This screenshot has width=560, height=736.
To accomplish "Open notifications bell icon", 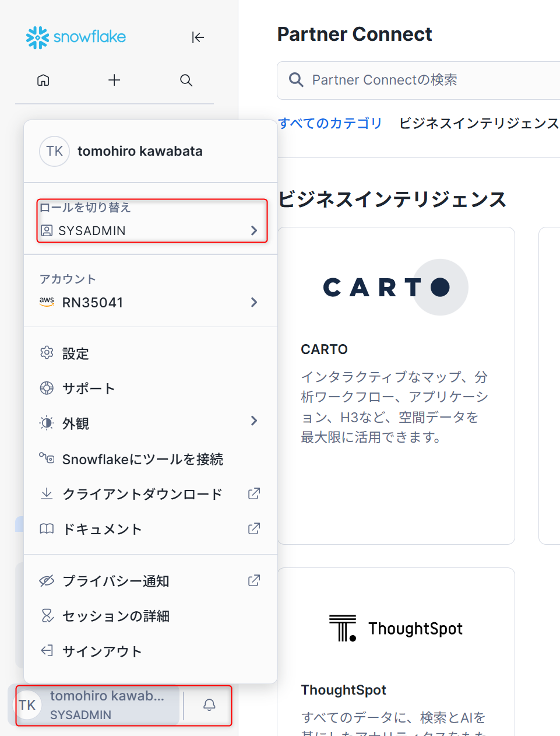I will (x=209, y=705).
